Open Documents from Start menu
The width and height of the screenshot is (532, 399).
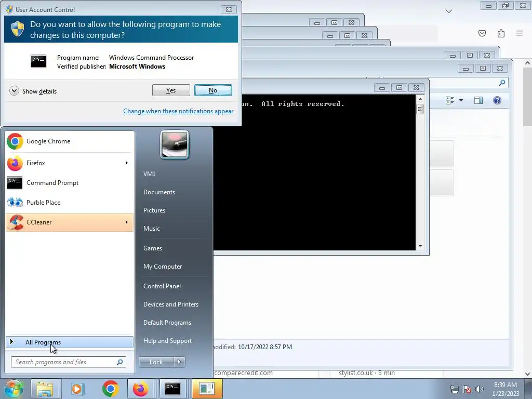(159, 192)
